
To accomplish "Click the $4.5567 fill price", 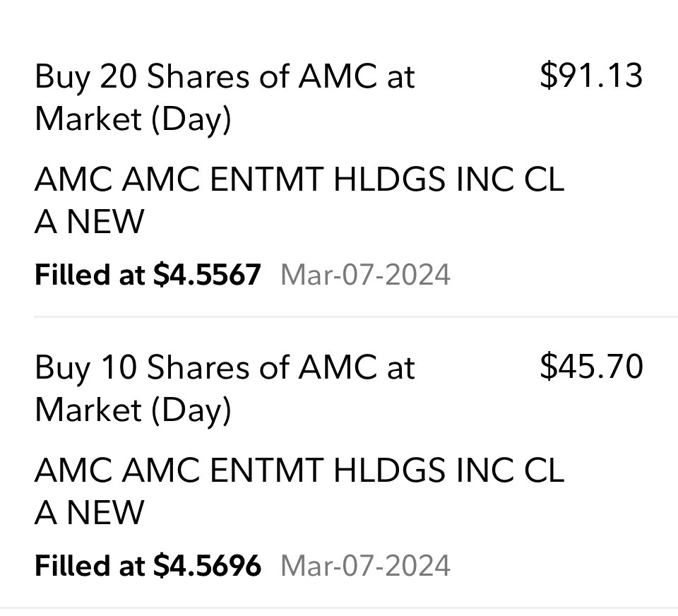I will 207,275.
